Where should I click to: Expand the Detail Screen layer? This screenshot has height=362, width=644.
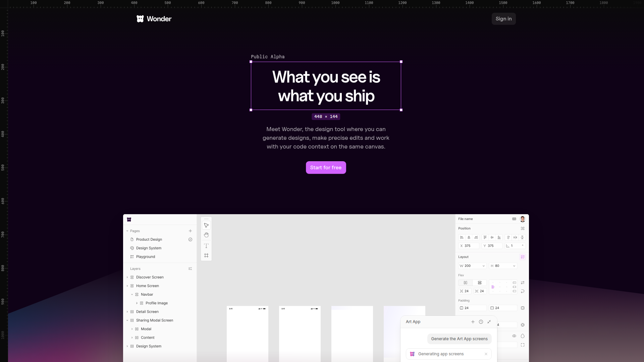pos(127,312)
